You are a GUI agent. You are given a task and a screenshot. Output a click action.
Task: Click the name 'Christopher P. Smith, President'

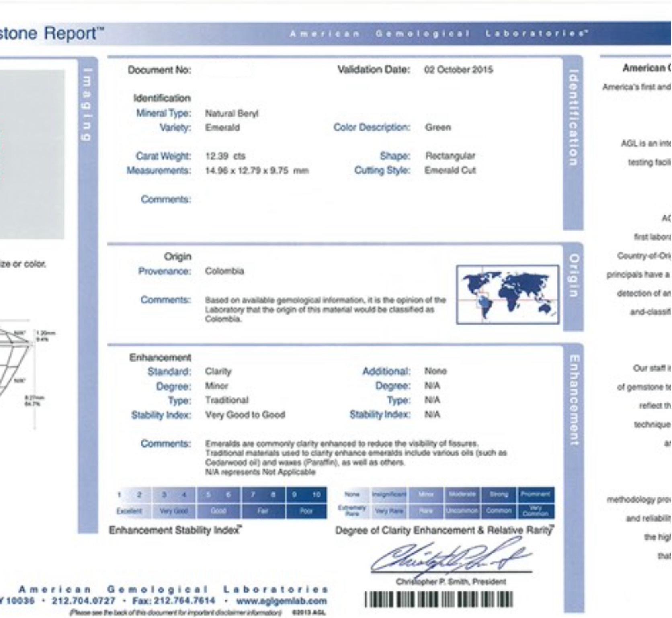[451, 582]
